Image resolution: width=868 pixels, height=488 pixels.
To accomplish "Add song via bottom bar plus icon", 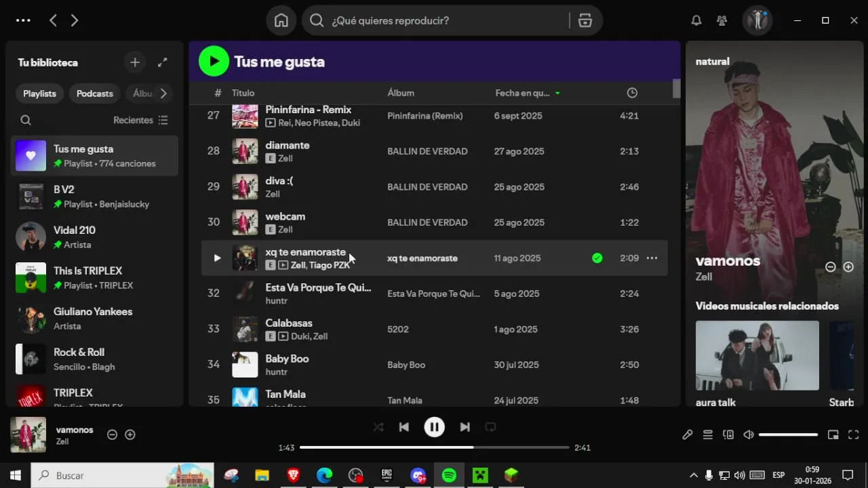I will coord(130,434).
